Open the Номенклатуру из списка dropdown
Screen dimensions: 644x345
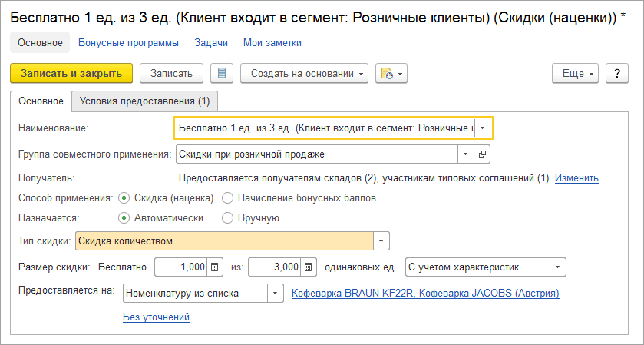pos(275,293)
